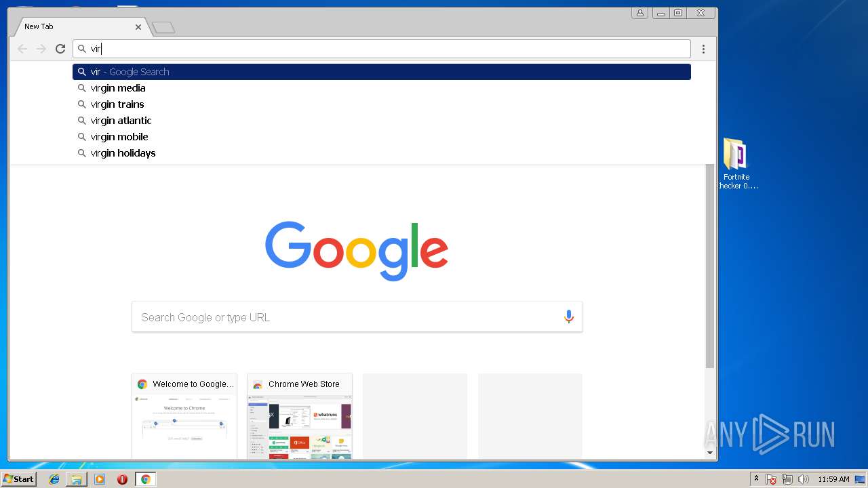Choose the 'virgin holidays' suggestion
The image size is (868, 488).
coord(382,153)
